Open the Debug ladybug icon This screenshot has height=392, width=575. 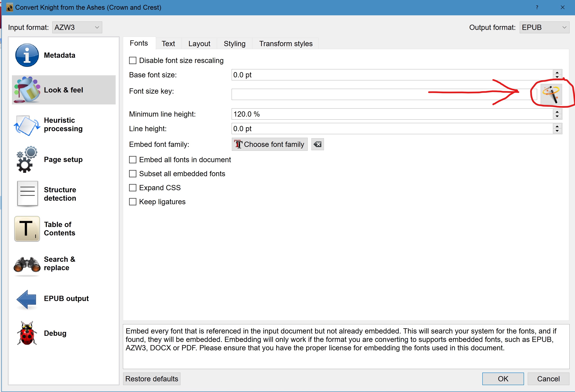pyautogui.click(x=27, y=333)
